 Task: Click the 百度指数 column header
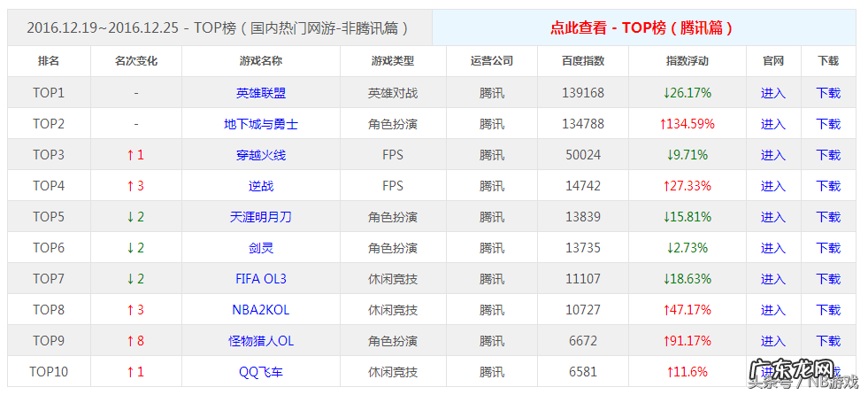(583, 61)
